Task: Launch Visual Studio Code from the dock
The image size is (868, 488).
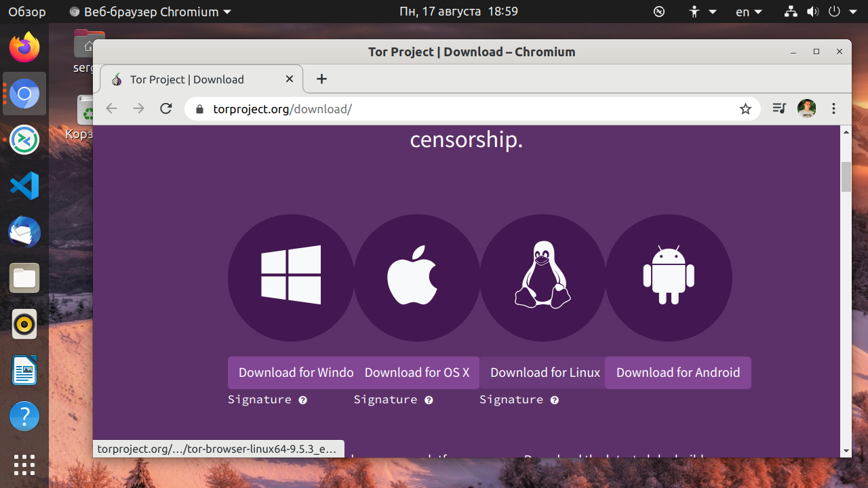Action: click(x=24, y=186)
